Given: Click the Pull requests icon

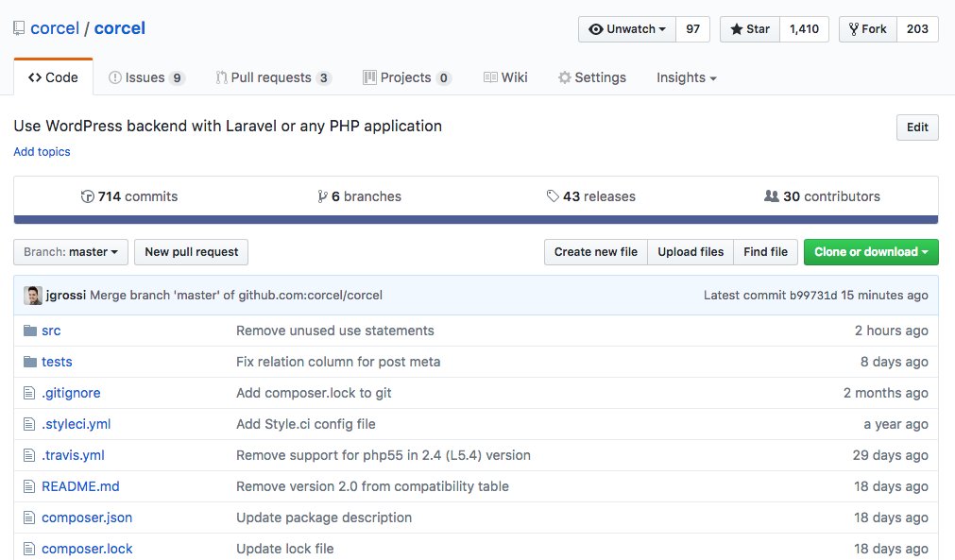Looking at the screenshot, I should pyautogui.click(x=221, y=77).
